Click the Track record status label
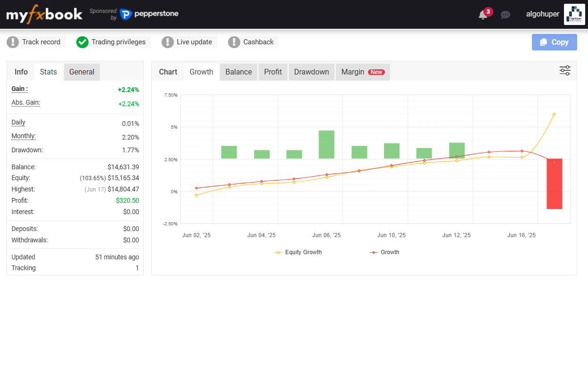 pyautogui.click(x=41, y=42)
